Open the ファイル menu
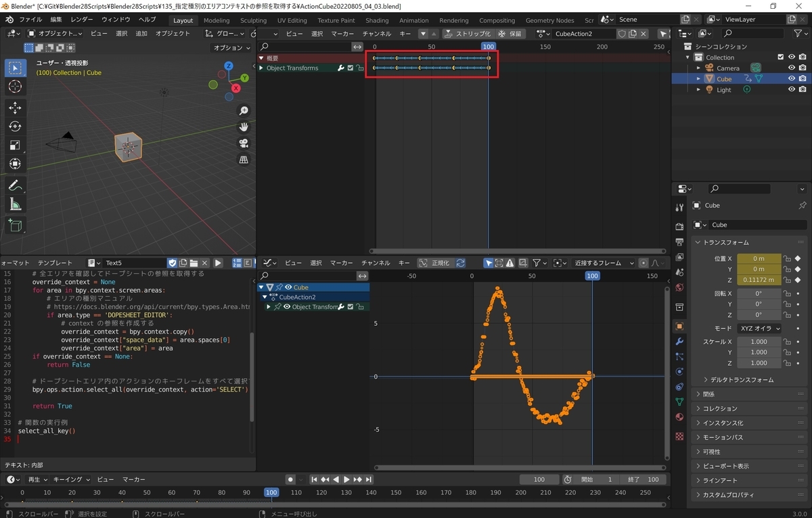The height and width of the screenshot is (518, 812). click(x=30, y=20)
